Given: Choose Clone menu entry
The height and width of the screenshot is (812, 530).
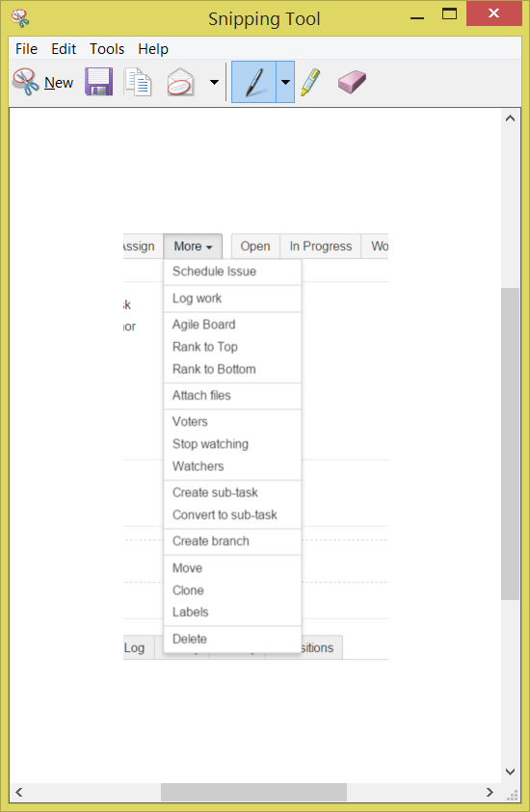Looking at the screenshot, I should click(232, 590).
